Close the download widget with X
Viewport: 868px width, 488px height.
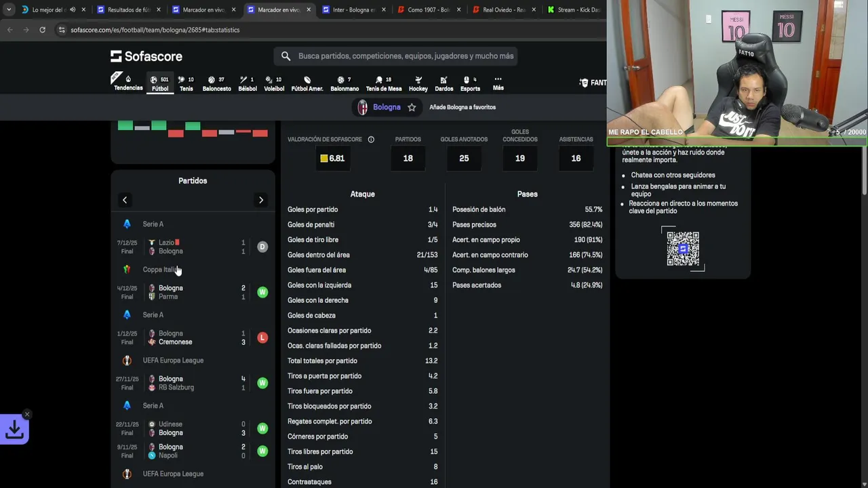[27, 414]
